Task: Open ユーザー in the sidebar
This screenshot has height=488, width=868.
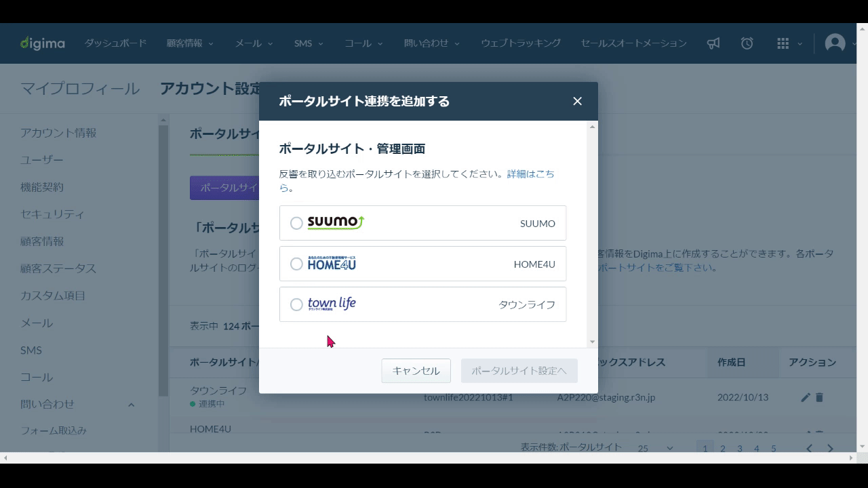Action: click(42, 160)
